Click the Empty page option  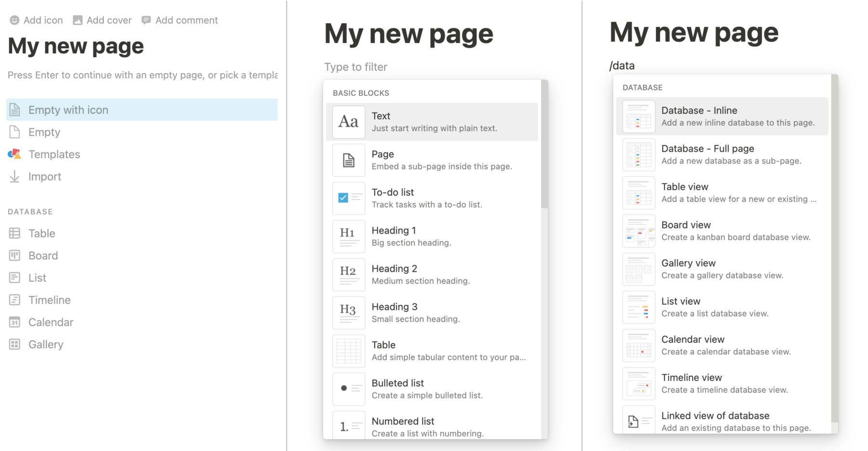[44, 132]
